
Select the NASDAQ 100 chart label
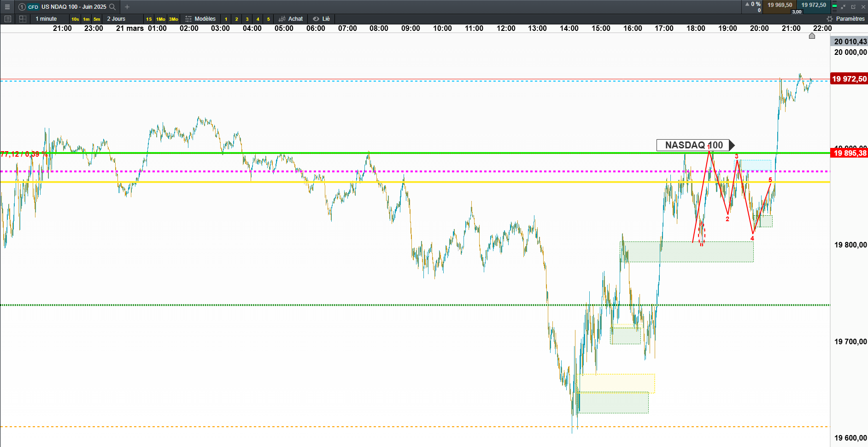(x=695, y=145)
